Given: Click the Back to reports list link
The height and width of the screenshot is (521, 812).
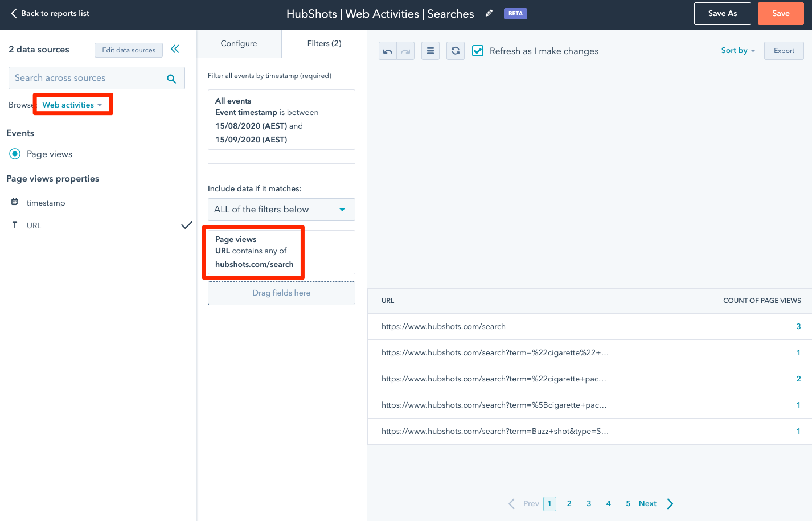Looking at the screenshot, I should click(50, 13).
